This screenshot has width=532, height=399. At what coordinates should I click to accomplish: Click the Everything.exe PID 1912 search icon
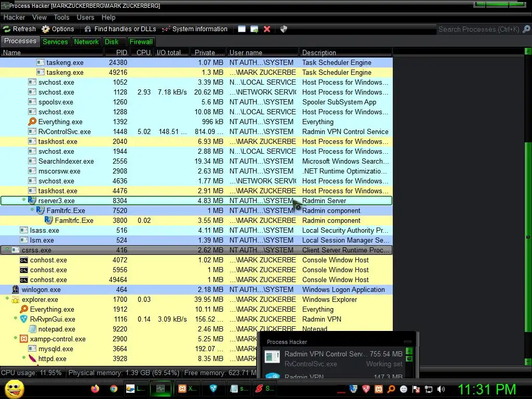pyautogui.click(x=24, y=309)
